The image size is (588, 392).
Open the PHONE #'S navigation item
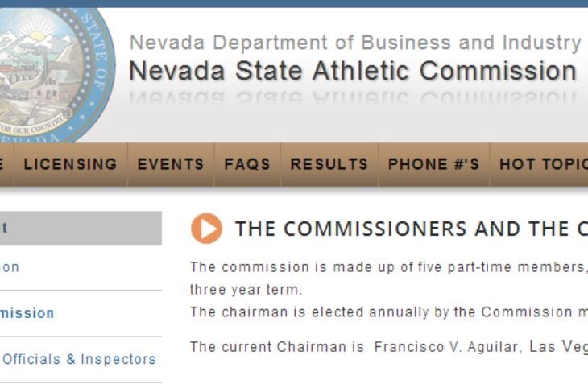(433, 164)
